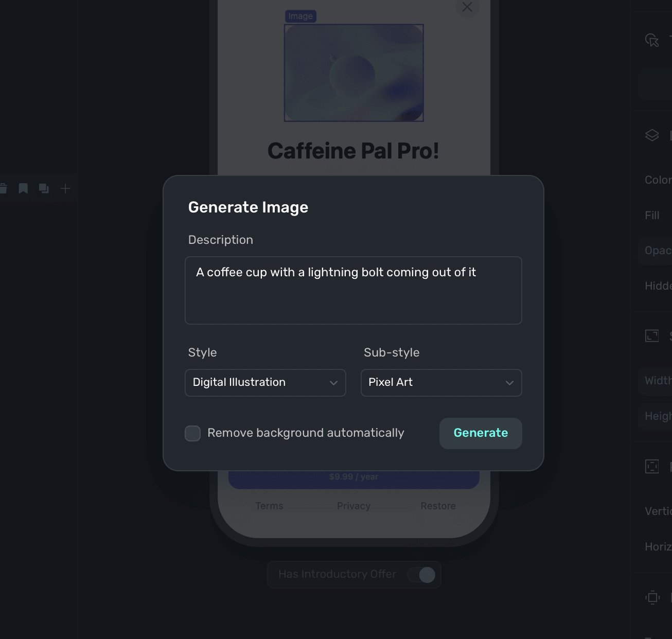The width and height of the screenshot is (672, 639).
Task: Click the size expand-corners icon
Action: click(x=652, y=336)
